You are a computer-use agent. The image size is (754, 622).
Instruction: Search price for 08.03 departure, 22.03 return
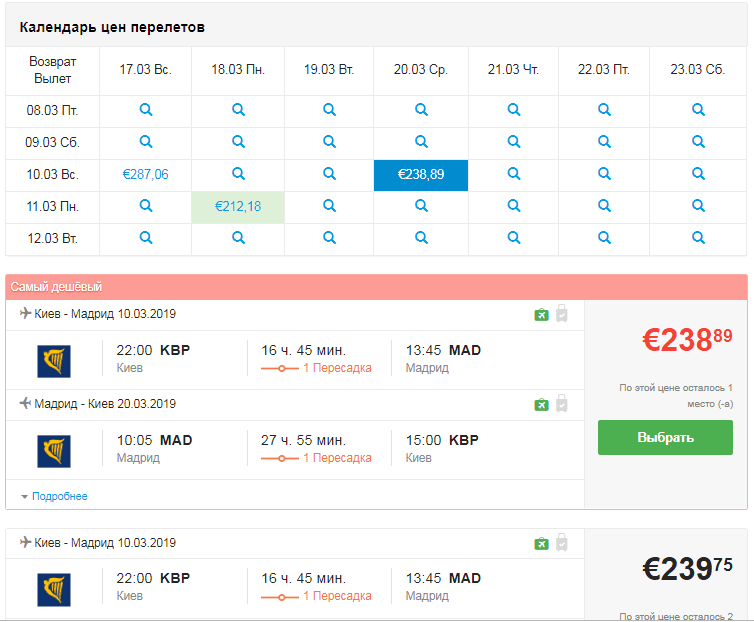coord(604,110)
